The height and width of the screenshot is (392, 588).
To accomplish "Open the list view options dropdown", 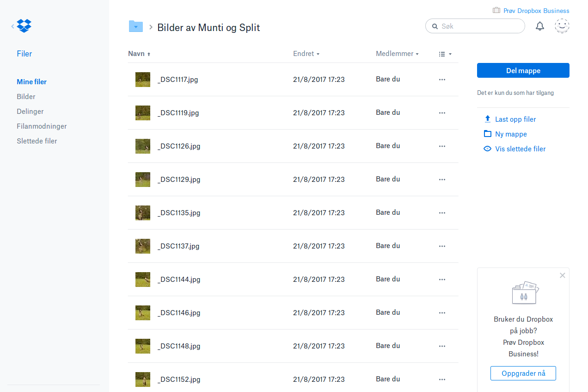I will tap(445, 54).
